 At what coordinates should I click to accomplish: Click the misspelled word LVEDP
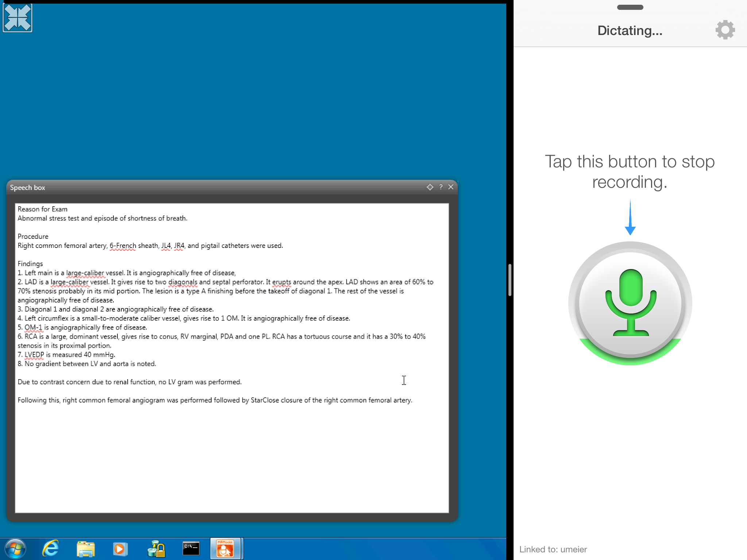pyautogui.click(x=34, y=355)
